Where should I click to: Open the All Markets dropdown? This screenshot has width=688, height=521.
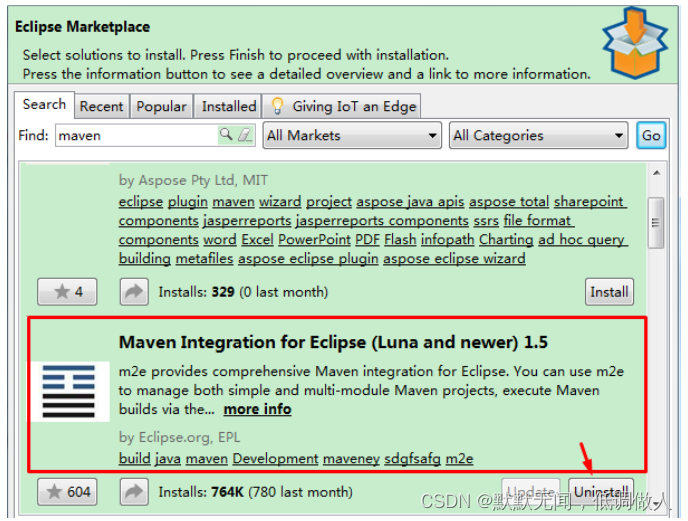click(352, 135)
